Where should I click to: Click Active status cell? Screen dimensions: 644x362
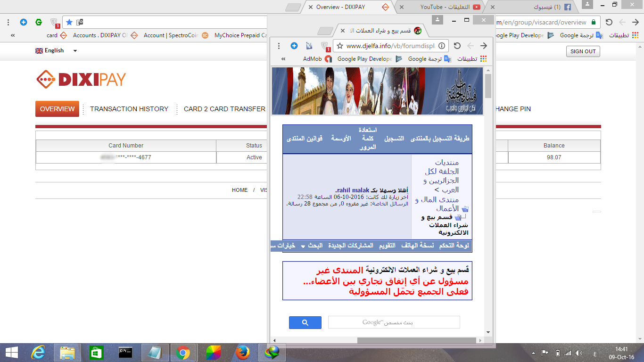[254, 157]
